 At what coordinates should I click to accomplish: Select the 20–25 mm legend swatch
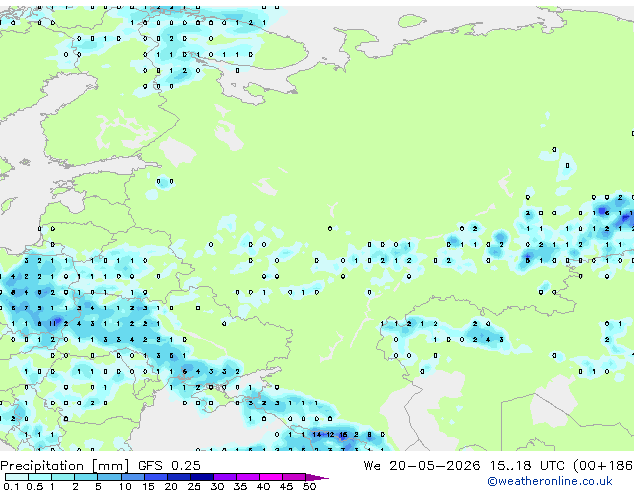pos(178,477)
